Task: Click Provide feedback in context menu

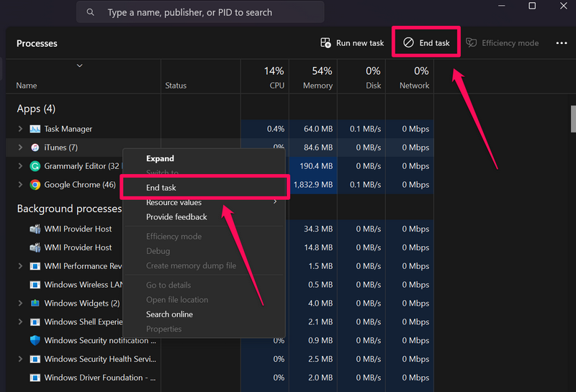Action: pyautogui.click(x=176, y=217)
